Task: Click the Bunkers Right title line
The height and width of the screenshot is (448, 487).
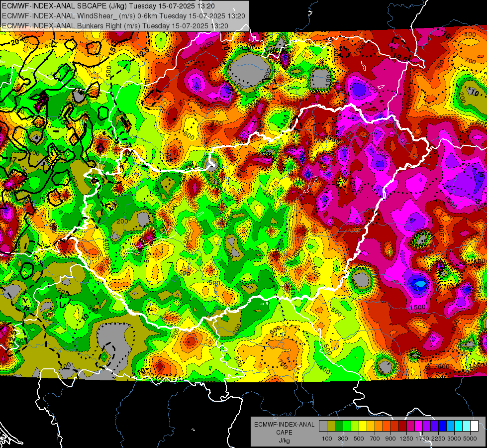Action: coord(115,26)
